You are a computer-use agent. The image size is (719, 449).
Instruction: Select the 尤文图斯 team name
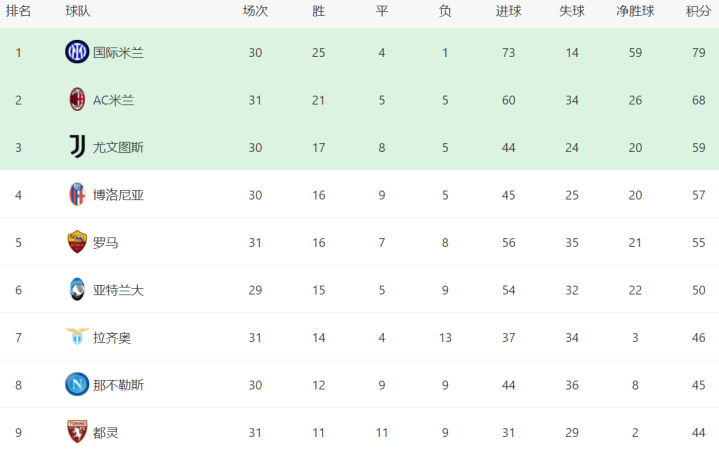(x=118, y=147)
